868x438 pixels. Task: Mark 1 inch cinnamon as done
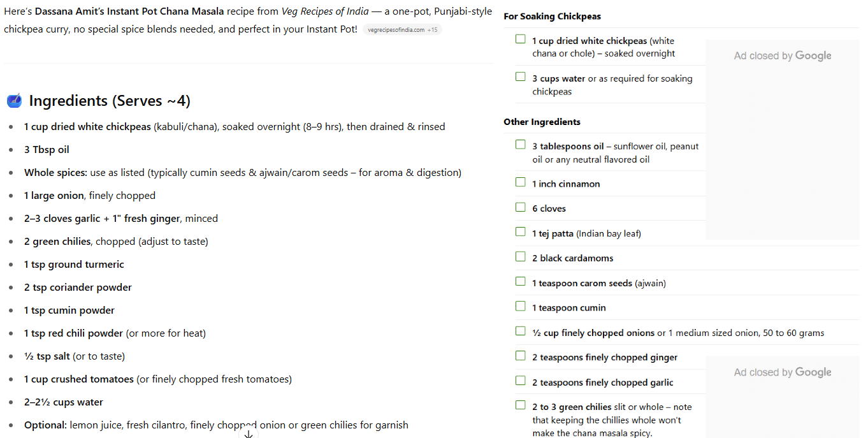coord(521,182)
